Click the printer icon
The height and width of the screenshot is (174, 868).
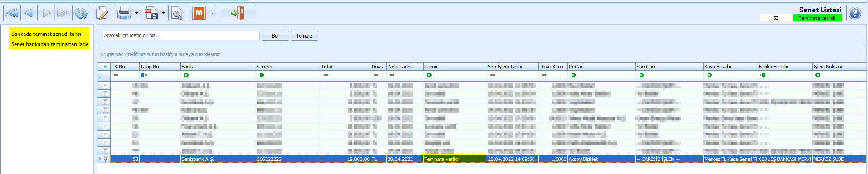[x=124, y=13]
